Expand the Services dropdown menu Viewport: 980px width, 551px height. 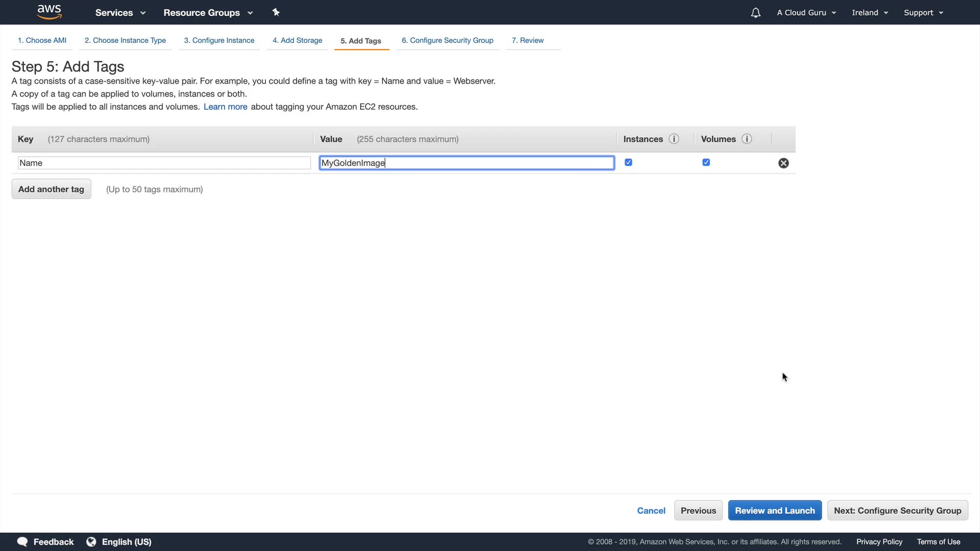(x=120, y=13)
